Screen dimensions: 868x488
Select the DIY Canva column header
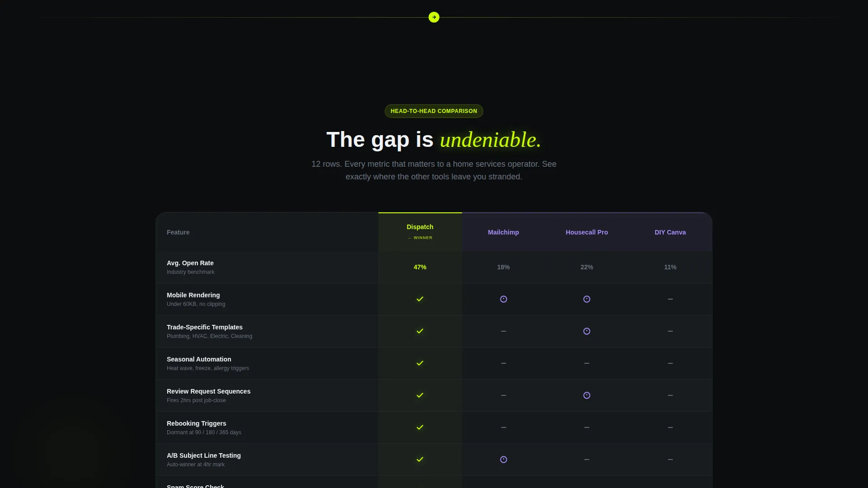[x=670, y=232]
